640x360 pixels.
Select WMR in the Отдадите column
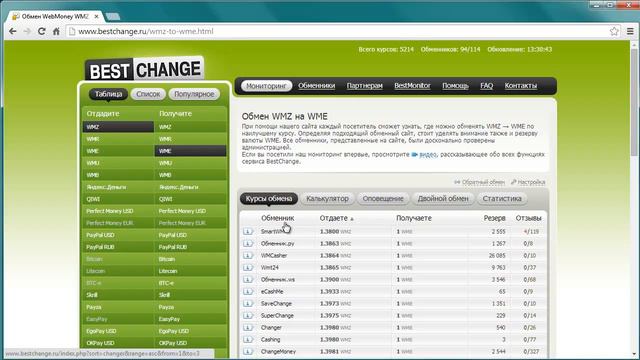click(x=118, y=139)
